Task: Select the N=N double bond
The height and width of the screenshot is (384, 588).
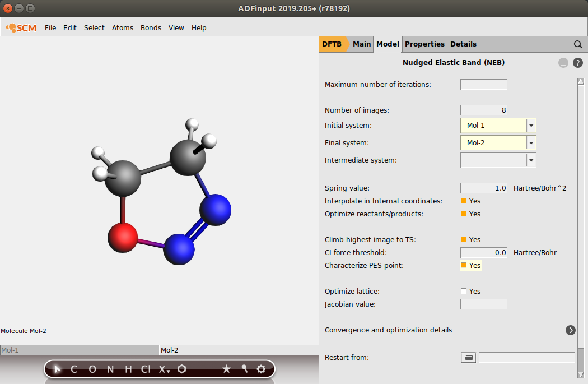Action: [197, 229]
